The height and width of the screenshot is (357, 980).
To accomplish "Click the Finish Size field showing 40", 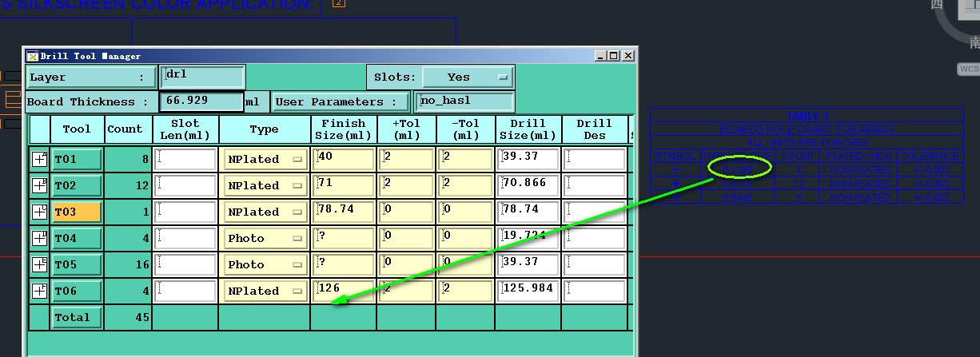I will tap(344, 159).
